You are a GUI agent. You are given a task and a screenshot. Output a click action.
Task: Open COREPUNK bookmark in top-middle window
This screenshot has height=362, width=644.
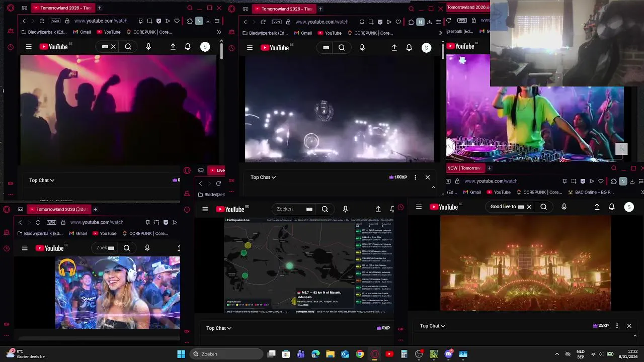click(370, 33)
